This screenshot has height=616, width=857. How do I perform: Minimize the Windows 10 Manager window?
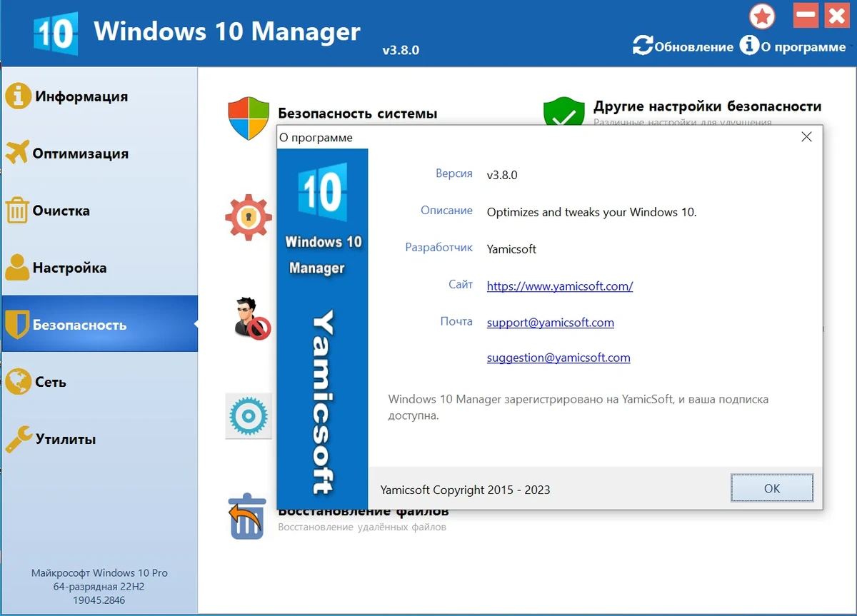806,15
